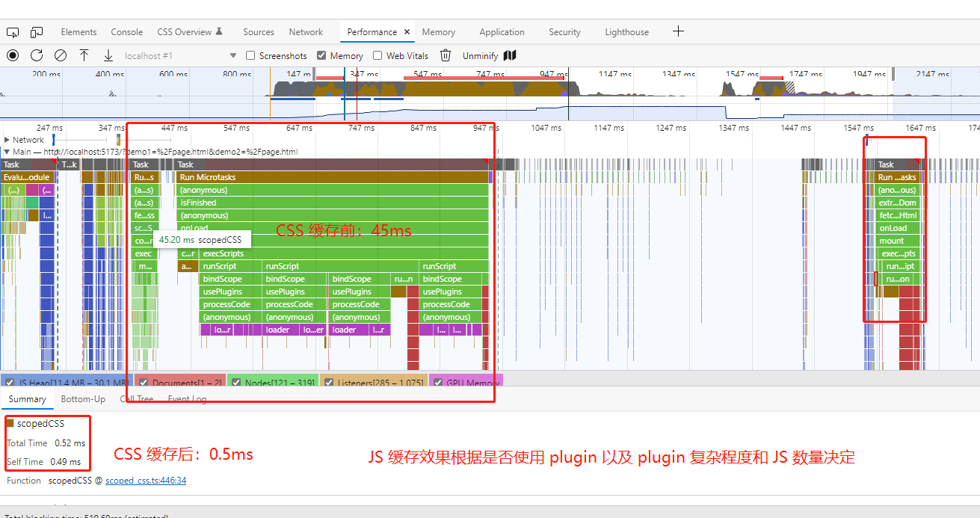The image size is (980, 518).
Task: Expand the Network track triangle
Action: point(7,140)
